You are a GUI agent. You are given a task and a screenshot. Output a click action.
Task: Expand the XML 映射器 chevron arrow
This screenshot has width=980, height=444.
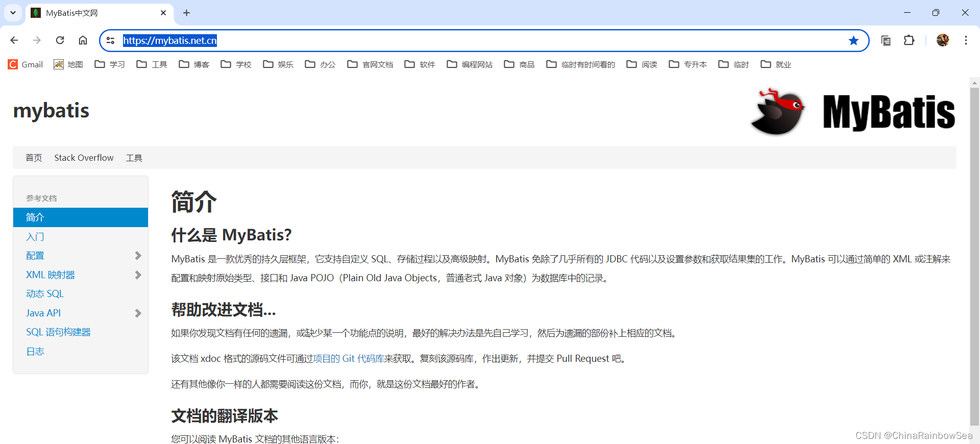[138, 275]
